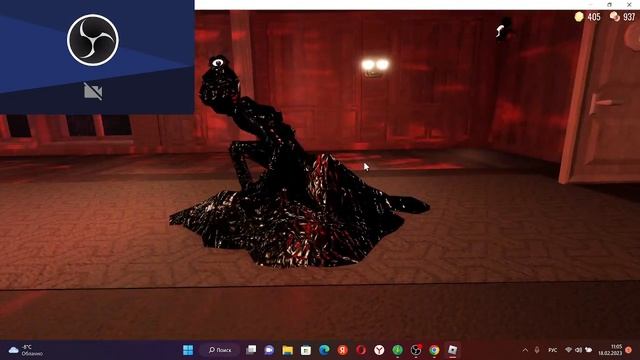Show hidden system tray icons

point(525,350)
